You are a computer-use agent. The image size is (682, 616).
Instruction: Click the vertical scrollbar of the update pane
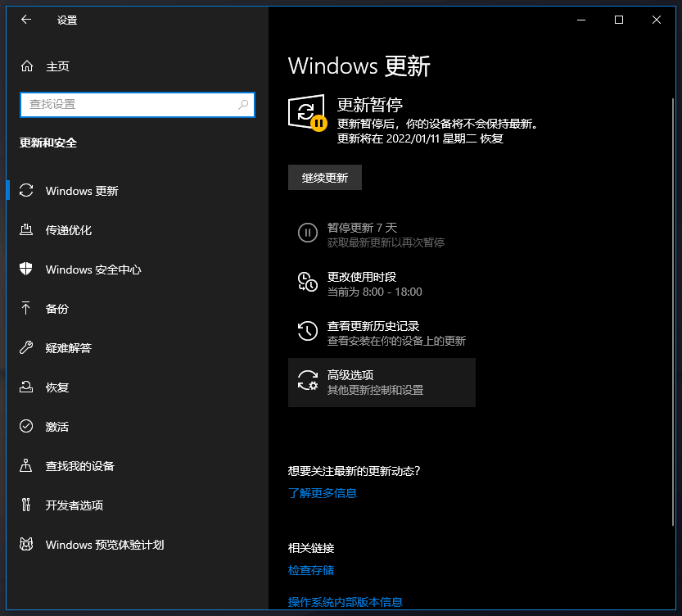[673, 311]
